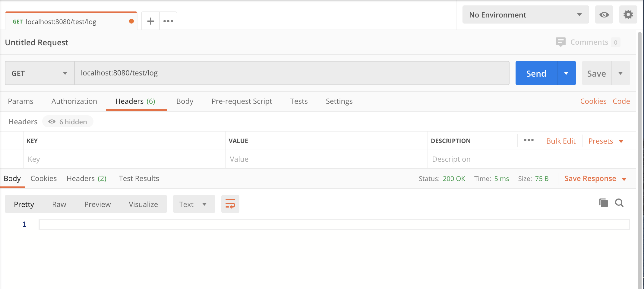Viewport: 644px width, 289px height.
Task: Click the vertical scrollbar on the right
Action: pyautogui.click(x=640, y=160)
